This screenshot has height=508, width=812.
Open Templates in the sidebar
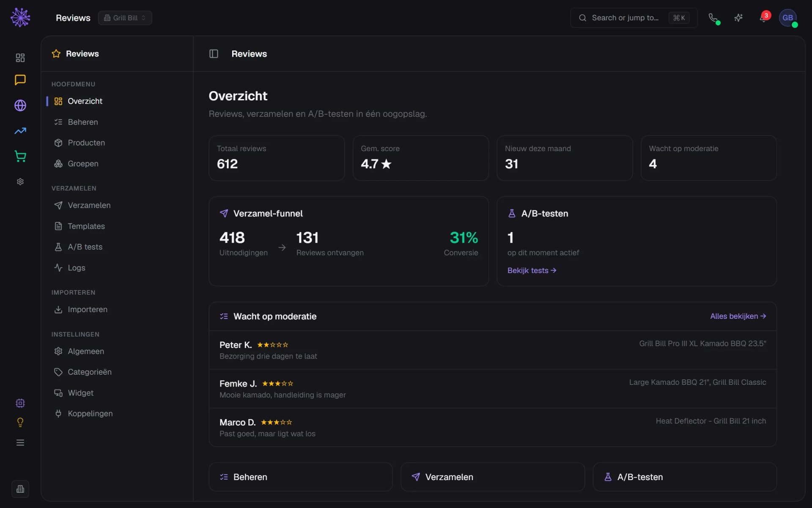pos(117,226)
